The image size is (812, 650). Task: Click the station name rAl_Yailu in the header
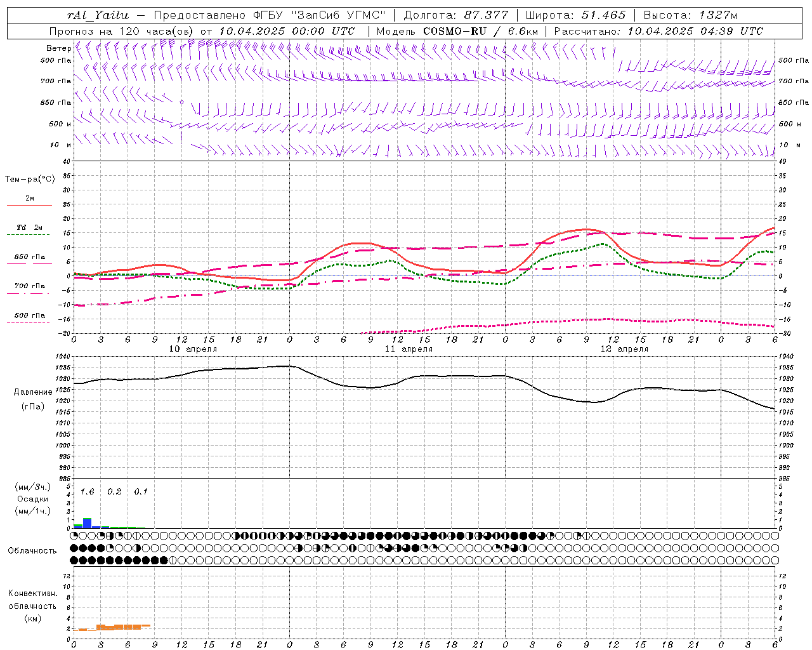point(98,15)
